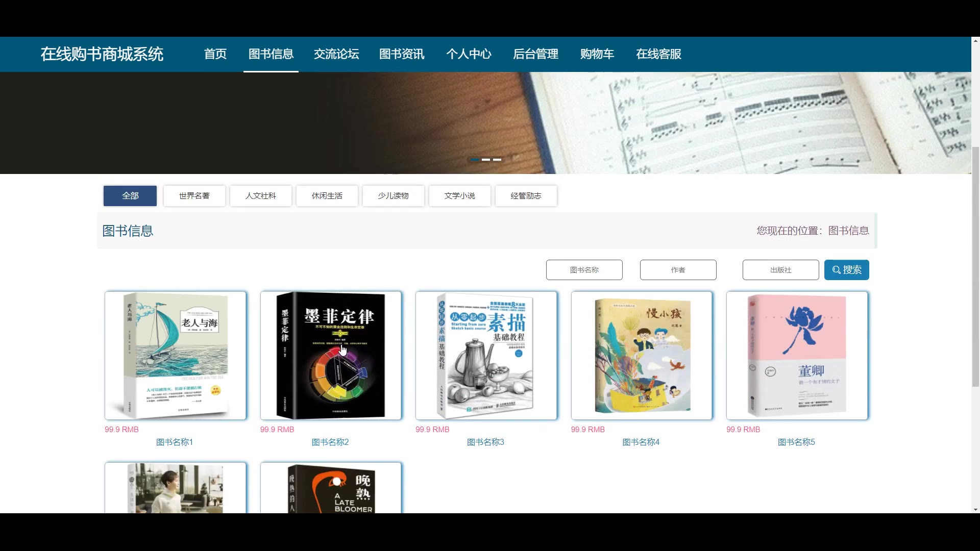This screenshot has height=551, width=980.
Task: Filter by 经管励志 category
Action: (x=526, y=196)
